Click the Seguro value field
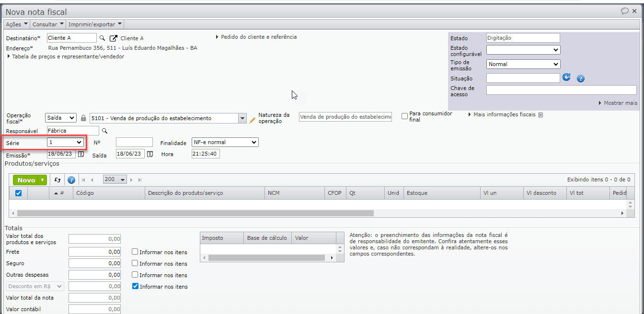 click(x=94, y=263)
